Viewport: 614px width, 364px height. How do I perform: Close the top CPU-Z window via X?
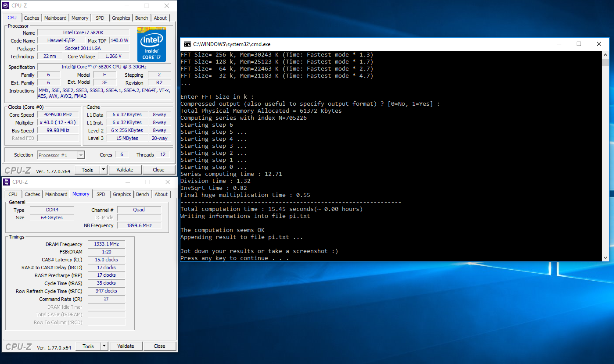(x=167, y=6)
